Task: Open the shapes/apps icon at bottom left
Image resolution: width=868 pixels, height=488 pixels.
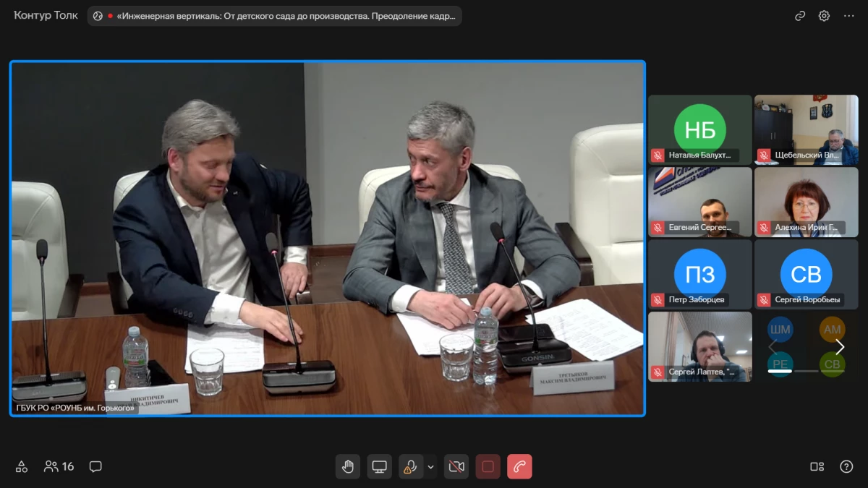Action: (x=22, y=466)
